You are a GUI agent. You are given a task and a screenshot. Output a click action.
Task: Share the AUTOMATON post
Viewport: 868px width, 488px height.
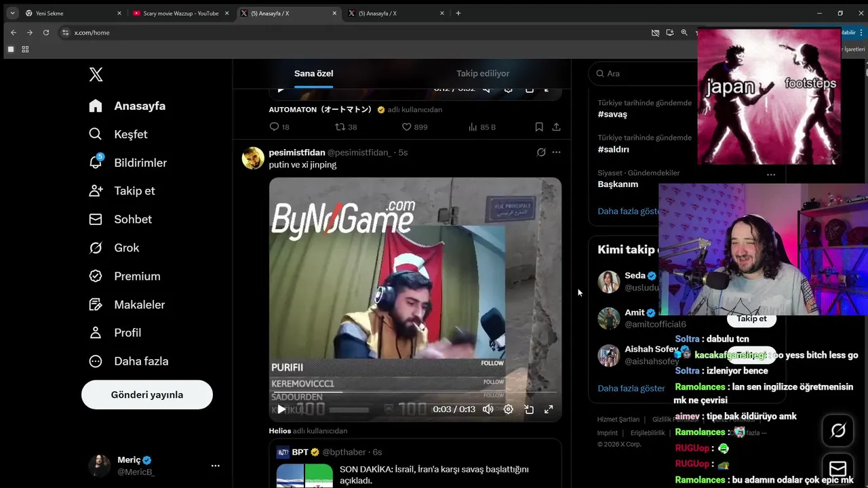pyautogui.click(x=556, y=127)
